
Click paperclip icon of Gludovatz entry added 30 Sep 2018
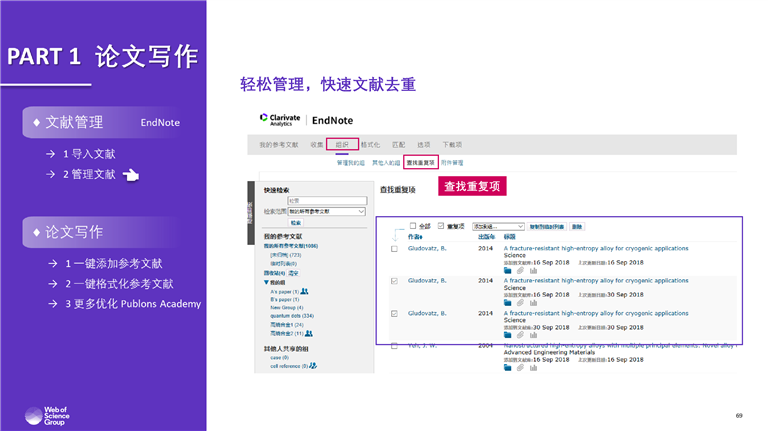pos(520,335)
